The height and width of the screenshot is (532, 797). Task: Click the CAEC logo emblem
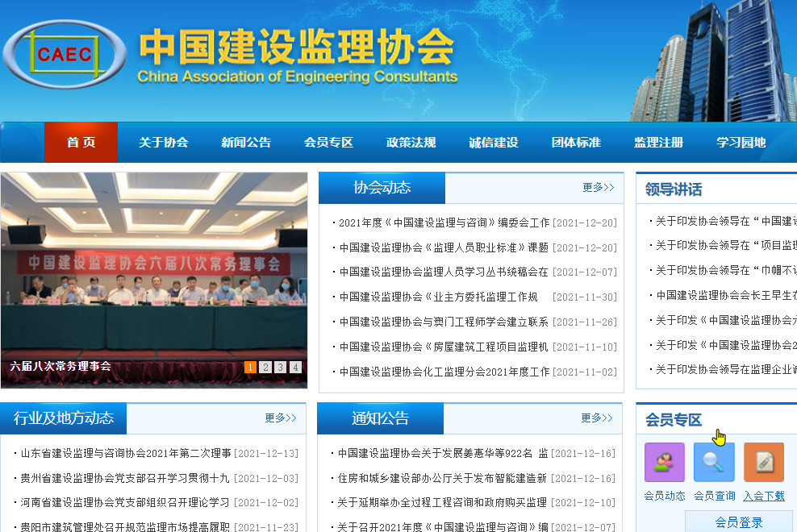64,54
